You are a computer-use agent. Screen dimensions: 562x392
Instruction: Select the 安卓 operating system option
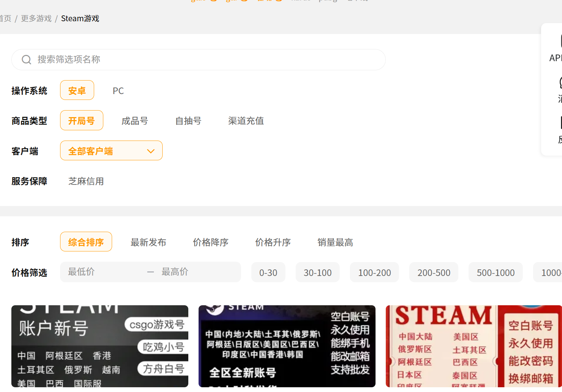tap(77, 90)
